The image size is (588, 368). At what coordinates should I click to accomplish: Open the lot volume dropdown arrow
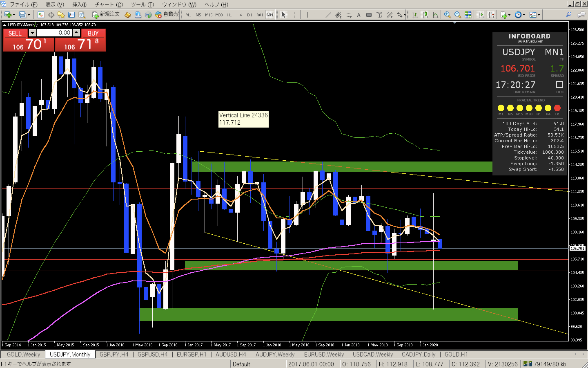click(32, 33)
